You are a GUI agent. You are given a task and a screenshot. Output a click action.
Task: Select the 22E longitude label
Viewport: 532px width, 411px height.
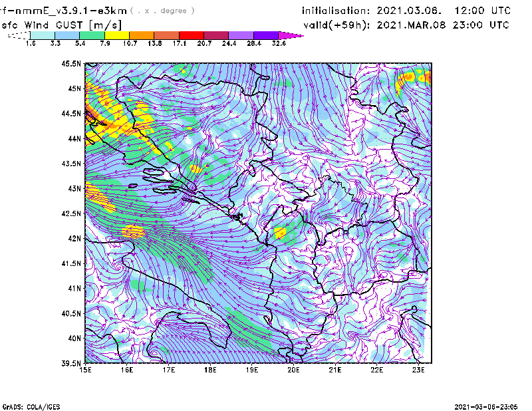[376, 370]
